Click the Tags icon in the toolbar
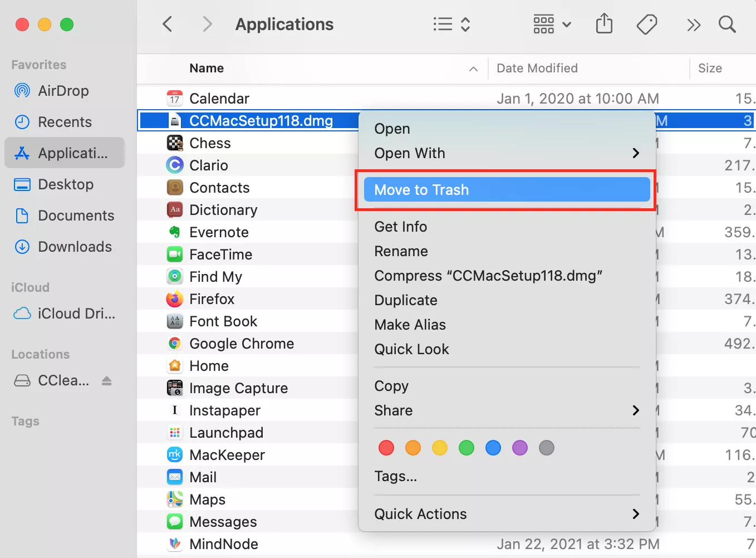This screenshot has height=558, width=756. [x=647, y=24]
